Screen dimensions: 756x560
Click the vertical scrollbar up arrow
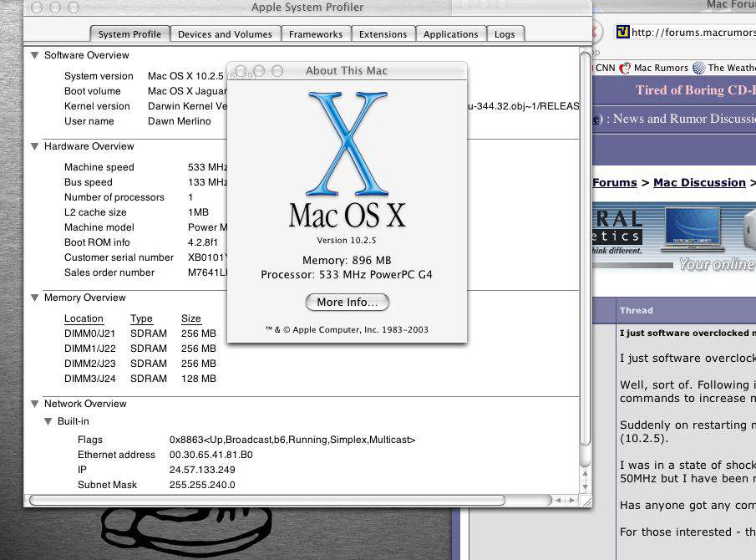(586, 474)
